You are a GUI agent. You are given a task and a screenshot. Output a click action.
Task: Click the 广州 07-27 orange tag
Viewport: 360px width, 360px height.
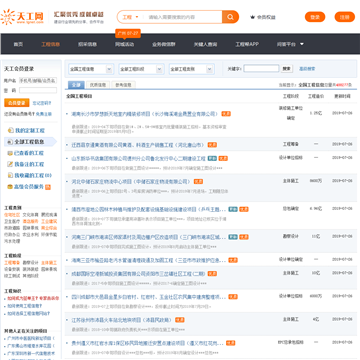pyautogui.click(x=128, y=34)
